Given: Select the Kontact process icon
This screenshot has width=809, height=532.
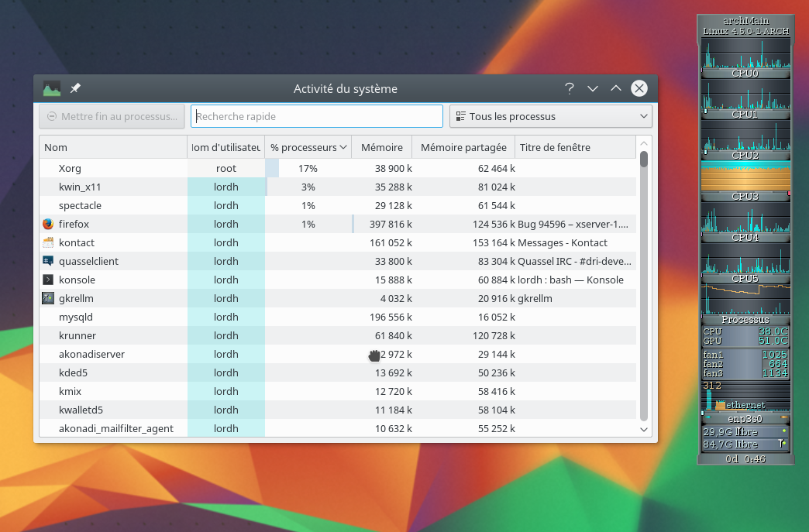Looking at the screenshot, I should (48, 242).
